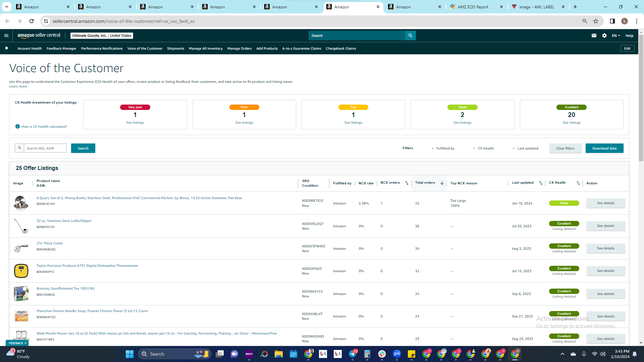Open Sticky Notes from the taskbar

tap(412, 354)
